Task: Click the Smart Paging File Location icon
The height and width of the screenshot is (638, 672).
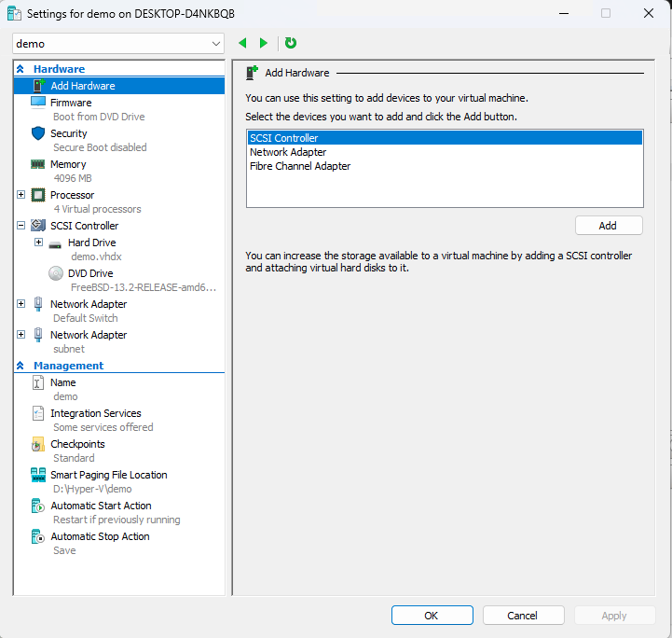Action: 38,475
